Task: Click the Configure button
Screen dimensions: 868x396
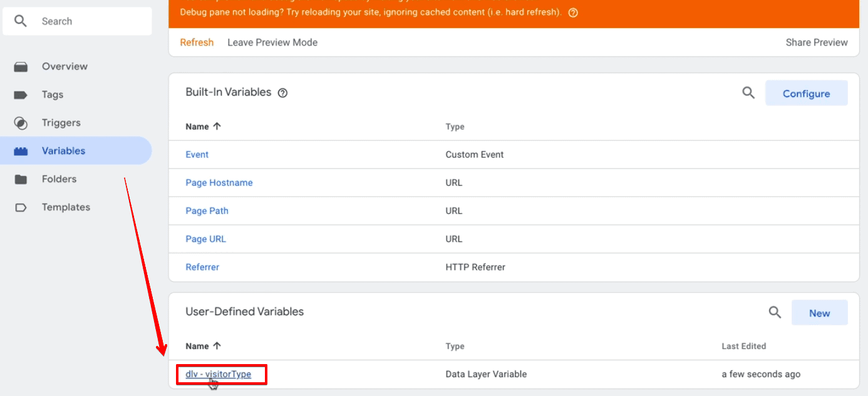Action: tap(807, 93)
